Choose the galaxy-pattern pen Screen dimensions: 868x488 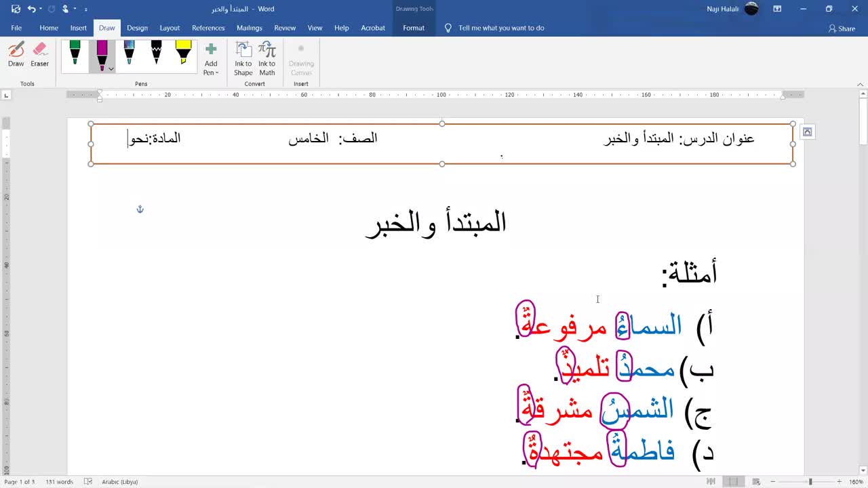(129, 54)
